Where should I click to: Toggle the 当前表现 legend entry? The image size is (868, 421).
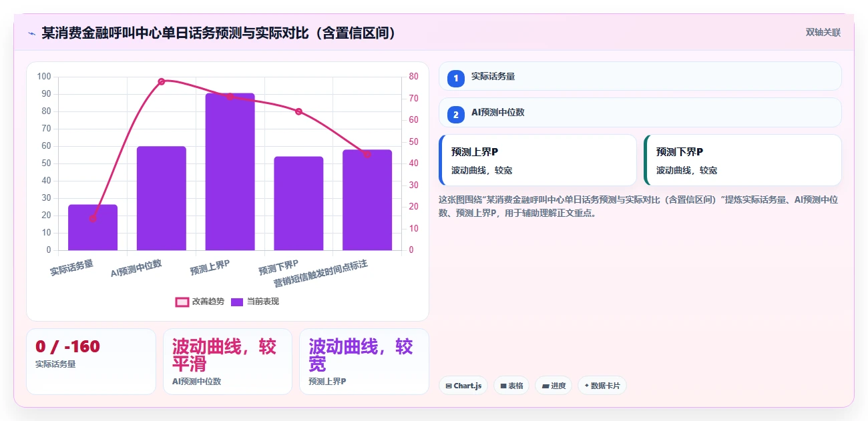click(x=255, y=302)
